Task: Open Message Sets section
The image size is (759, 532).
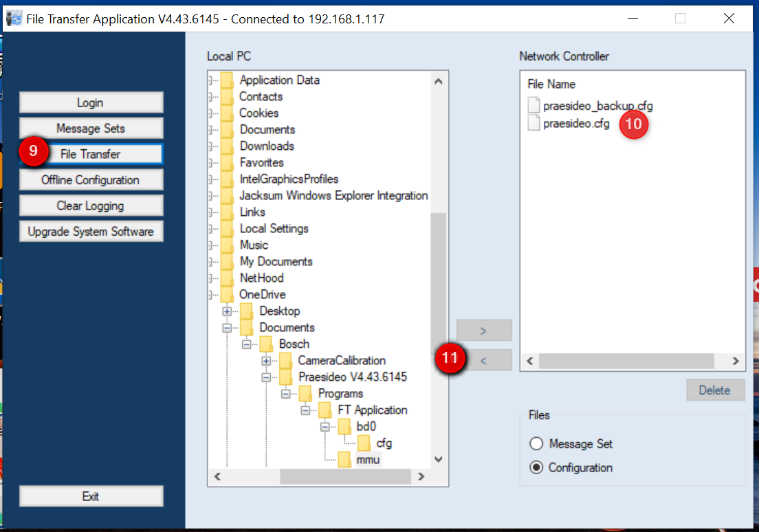Action: click(x=91, y=129)
